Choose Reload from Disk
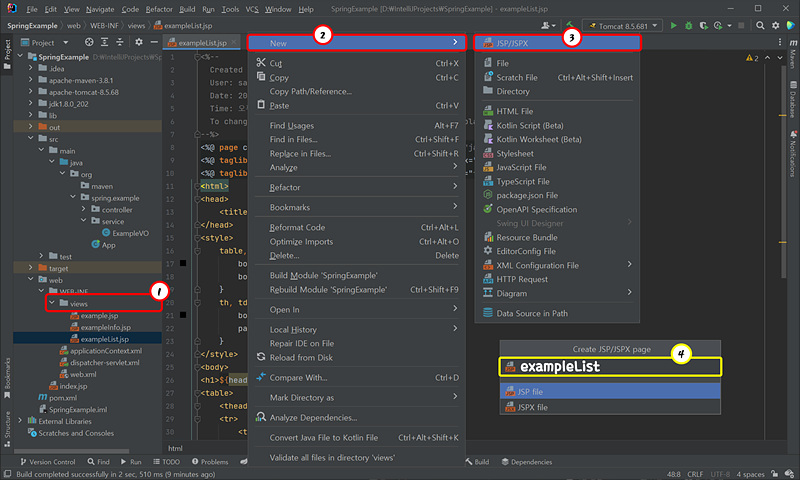The width and height of the screenshot is (800, 480). 357,358
